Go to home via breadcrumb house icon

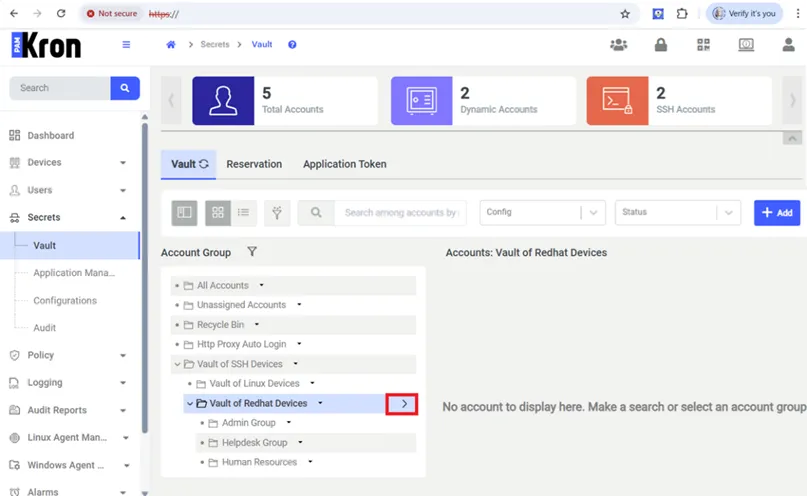coord(171,45)
